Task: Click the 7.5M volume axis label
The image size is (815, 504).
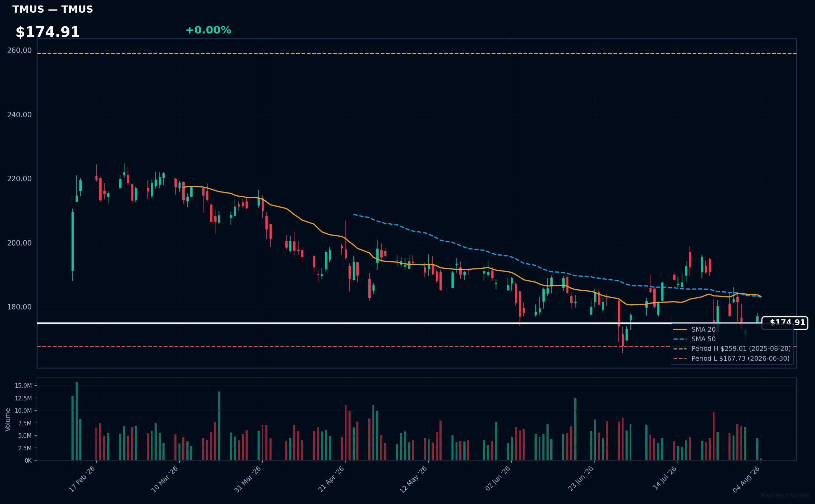Action: [25, 423]
